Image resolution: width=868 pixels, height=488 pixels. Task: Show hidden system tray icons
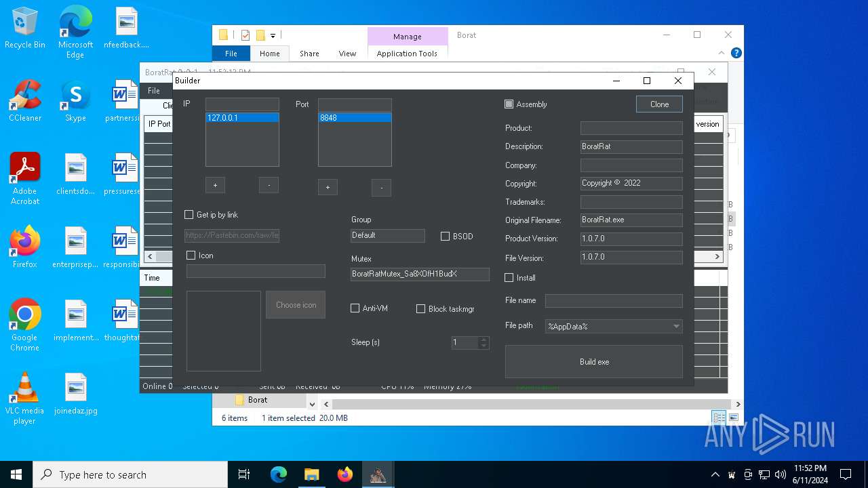pyautogui.click(x=715, y=474)
